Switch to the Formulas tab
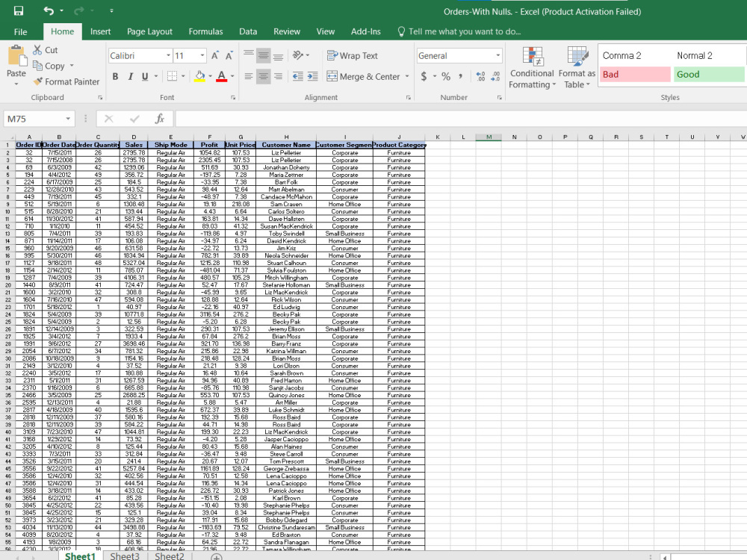 (x=206, y=32)
